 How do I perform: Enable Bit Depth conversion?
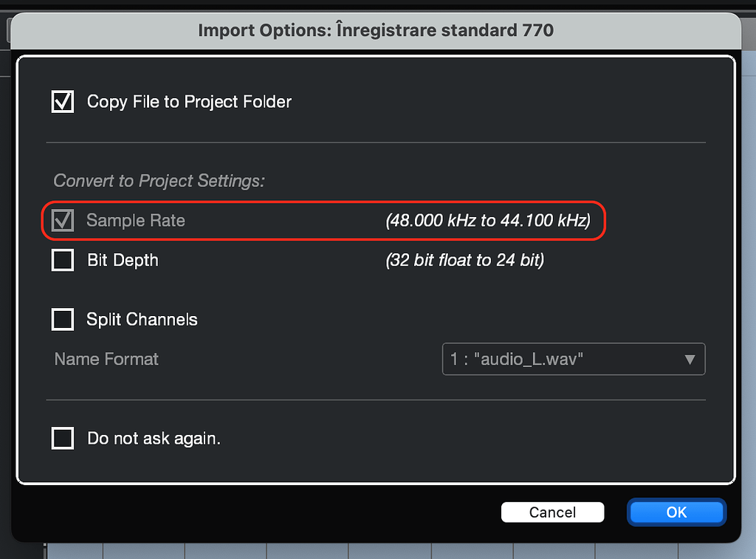63,260
